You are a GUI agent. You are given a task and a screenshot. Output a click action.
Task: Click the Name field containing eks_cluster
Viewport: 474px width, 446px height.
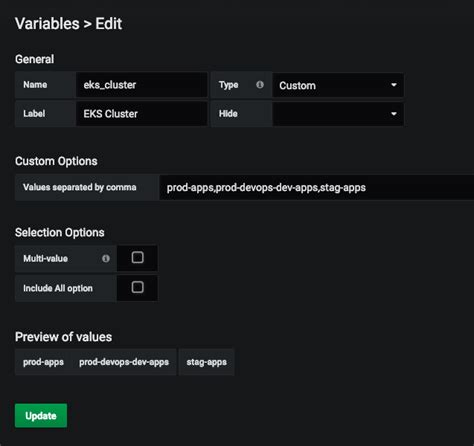(142, 85)
